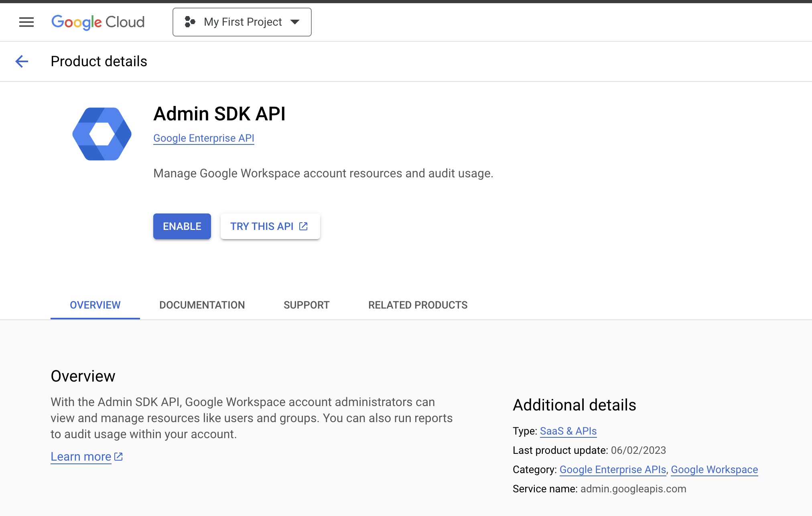
Task: Click the external link icon on TRY THIS API
Action: click(x=302, y=226)
